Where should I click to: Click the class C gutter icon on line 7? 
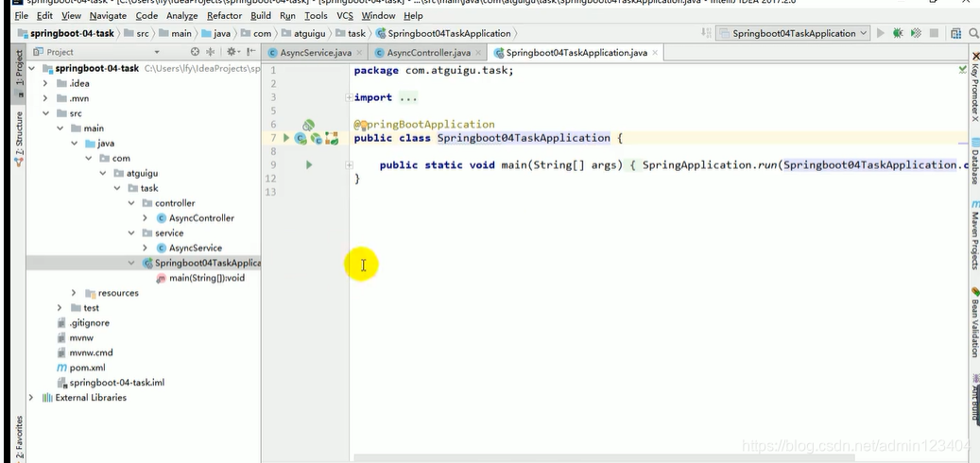tap(301, 139)
